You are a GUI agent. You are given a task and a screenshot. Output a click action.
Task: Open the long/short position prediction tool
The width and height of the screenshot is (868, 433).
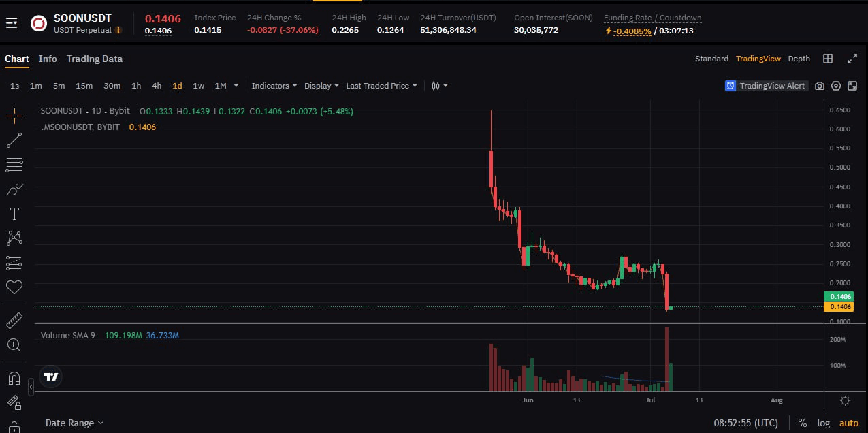coord(14,263)
